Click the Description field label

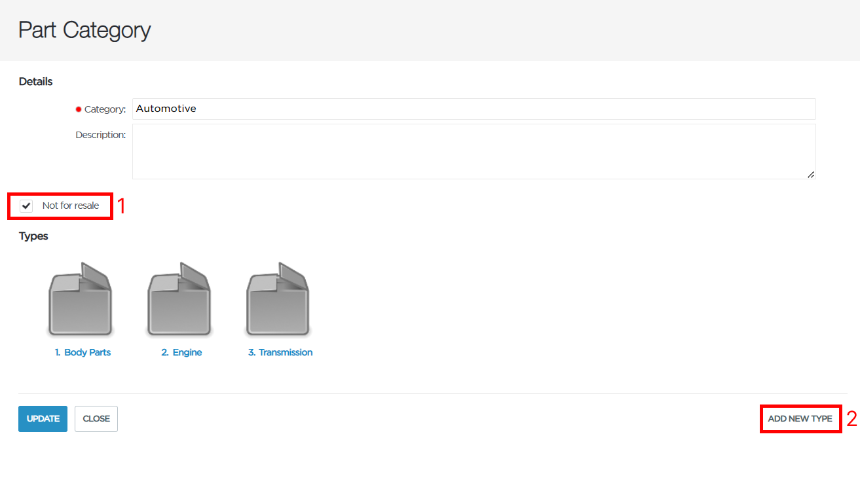coord(101,135)
